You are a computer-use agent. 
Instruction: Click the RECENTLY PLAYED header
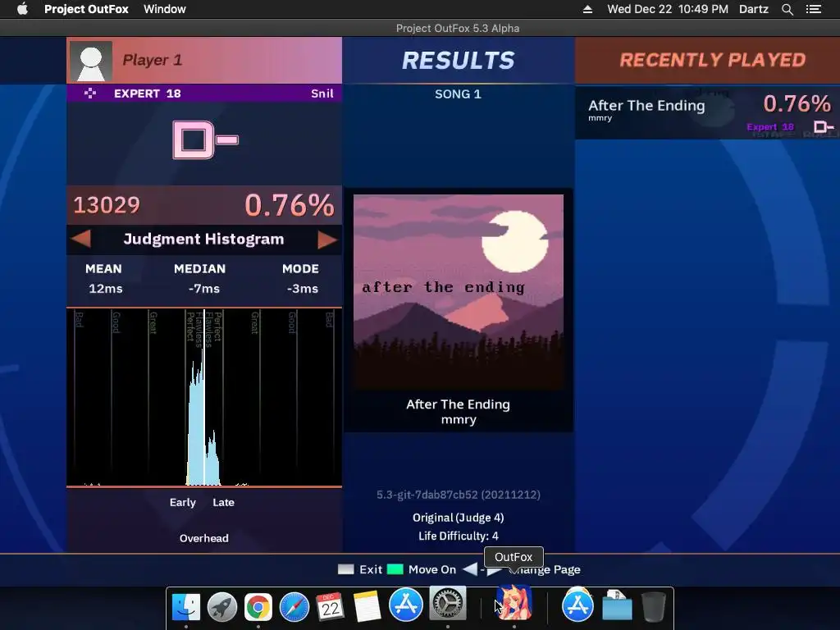[x=713, y=60]
